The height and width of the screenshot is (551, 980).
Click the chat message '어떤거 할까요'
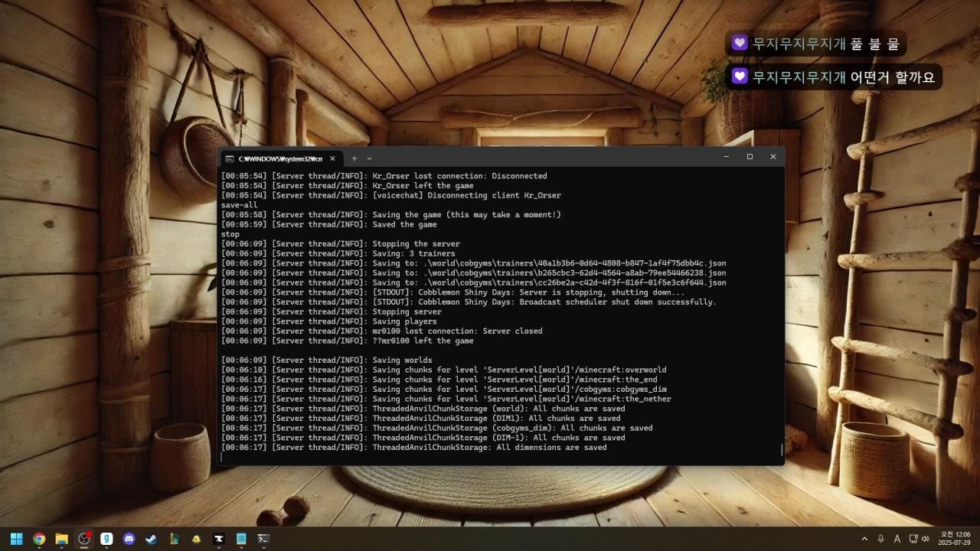pyautogui.click(x=893, y=77)
